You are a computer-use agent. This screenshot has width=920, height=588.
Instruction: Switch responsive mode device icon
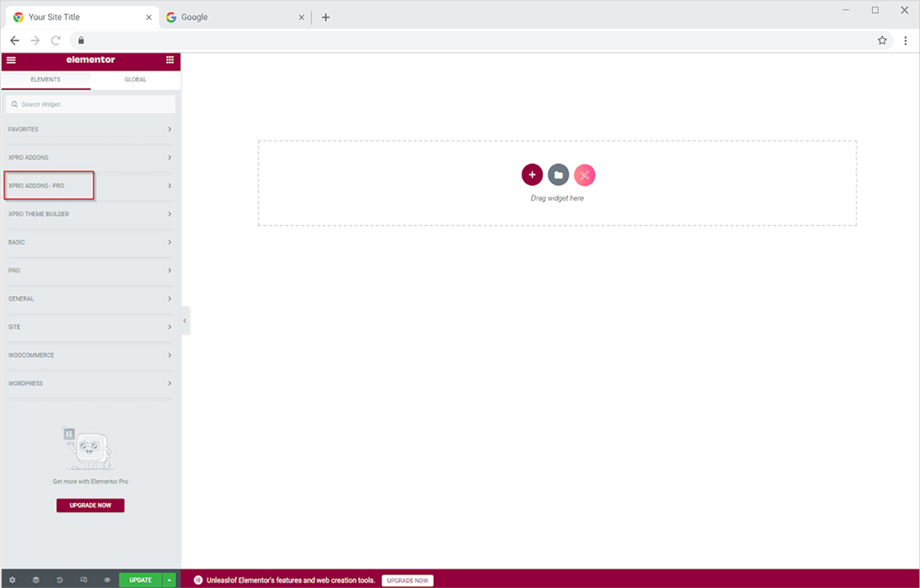(83, 580)
